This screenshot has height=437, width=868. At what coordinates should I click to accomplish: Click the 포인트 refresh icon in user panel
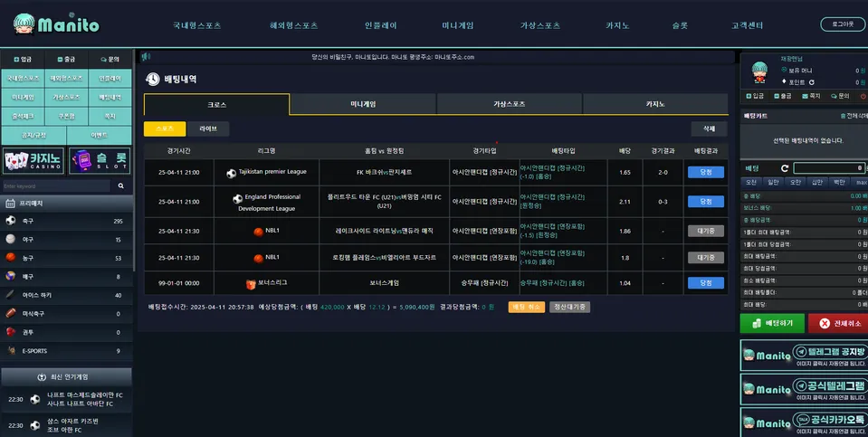pos(812,82)
